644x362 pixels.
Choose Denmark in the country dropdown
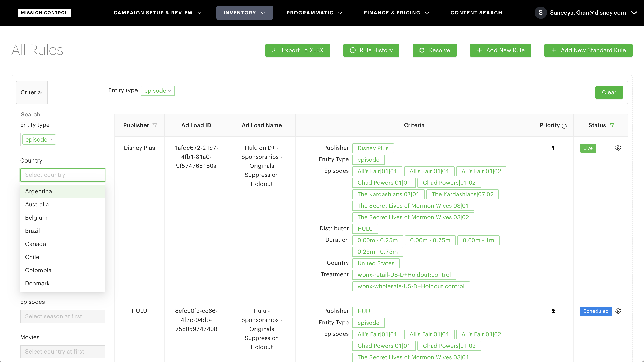coord(63,283)
